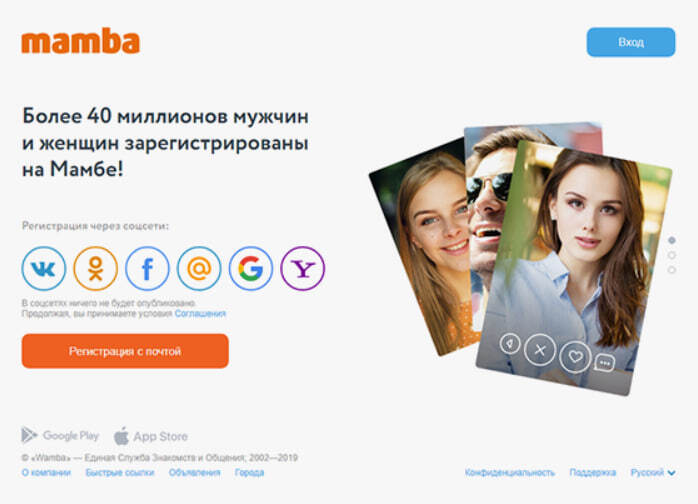Switch to the second carousel dot
This screenshot has width=698, height=504.
tap(672, 255)
